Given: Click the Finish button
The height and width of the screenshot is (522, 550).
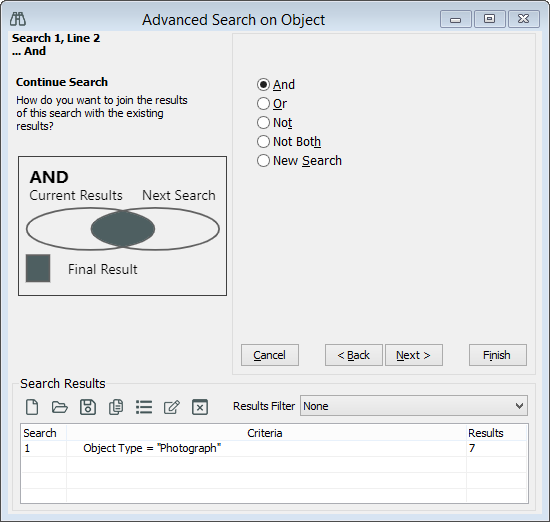Looking at the screenshot, I should pyautogui.click(x=498, y=355).
